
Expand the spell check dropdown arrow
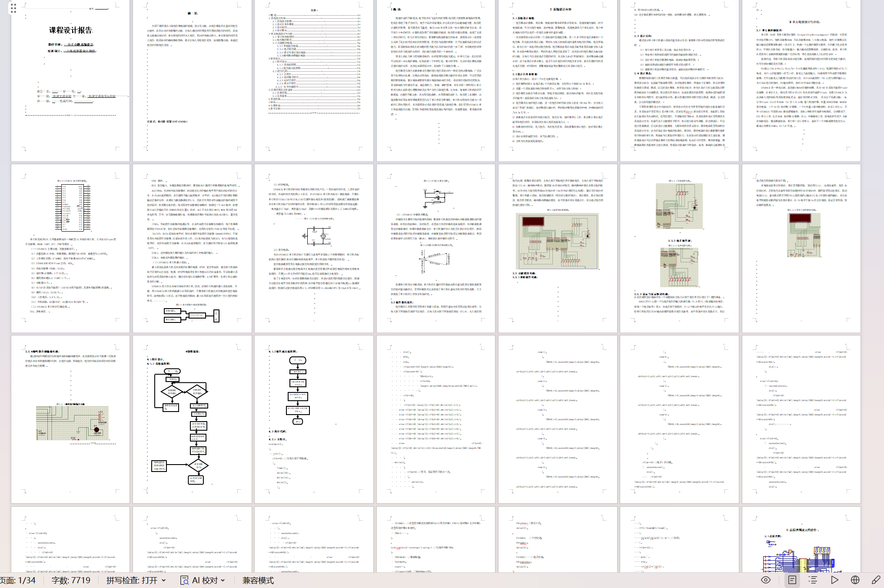click(164, 580)
